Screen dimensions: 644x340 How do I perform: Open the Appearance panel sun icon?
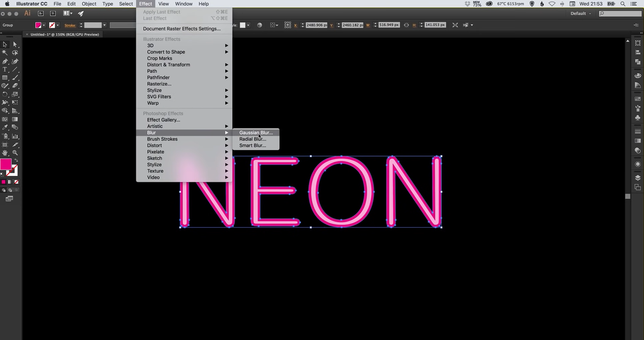pyautogui.click(x=638, y=164)
